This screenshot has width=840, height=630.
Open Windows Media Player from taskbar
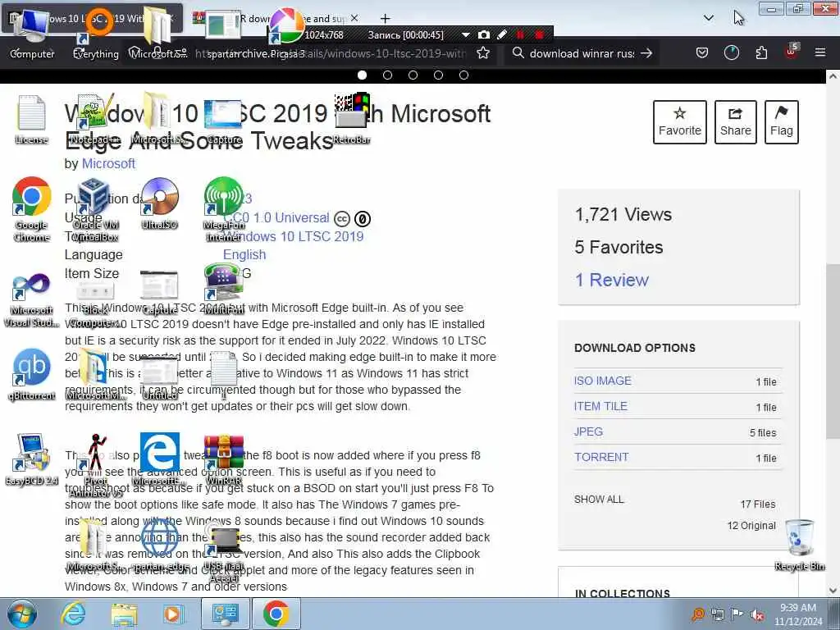coord(172,614)
